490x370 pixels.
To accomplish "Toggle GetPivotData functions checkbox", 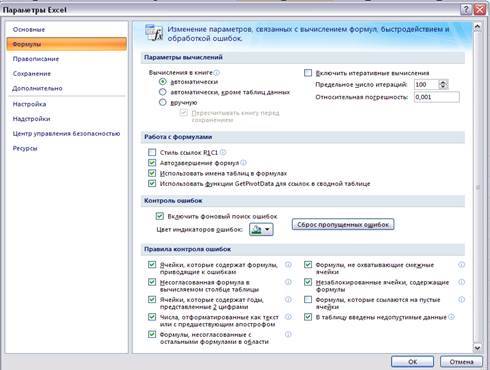I will [152, 183].
